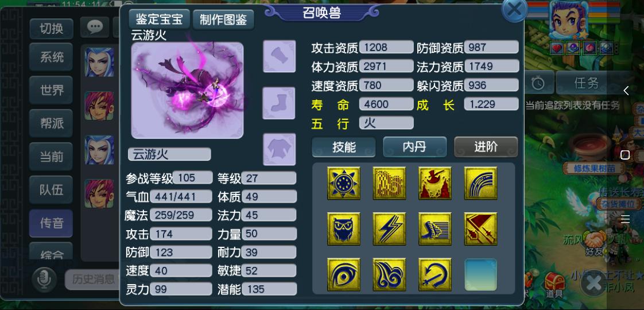644x310 pixels.
Task: Click the 制作图鉴 button
Action: pyautogui.click(x=223, y=20)
